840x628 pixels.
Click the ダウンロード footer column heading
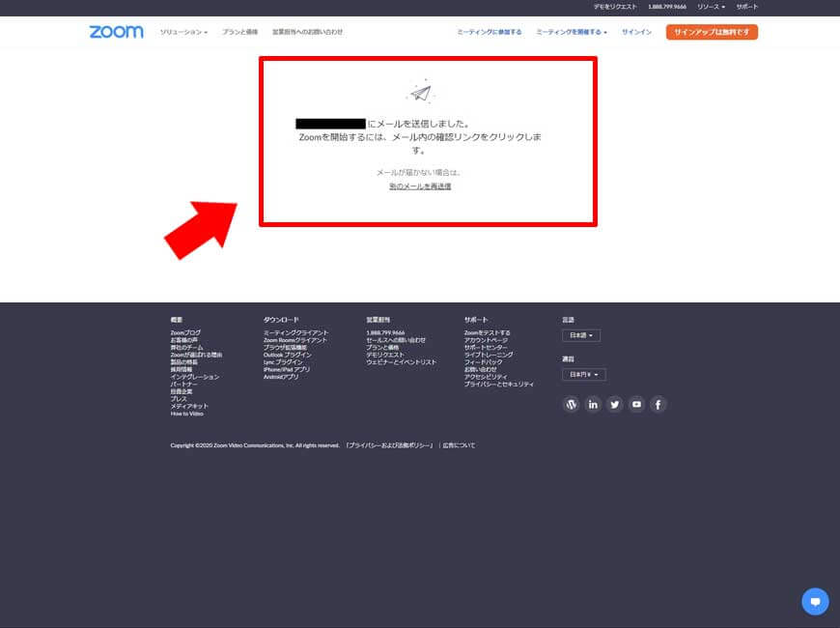point(281,320)
